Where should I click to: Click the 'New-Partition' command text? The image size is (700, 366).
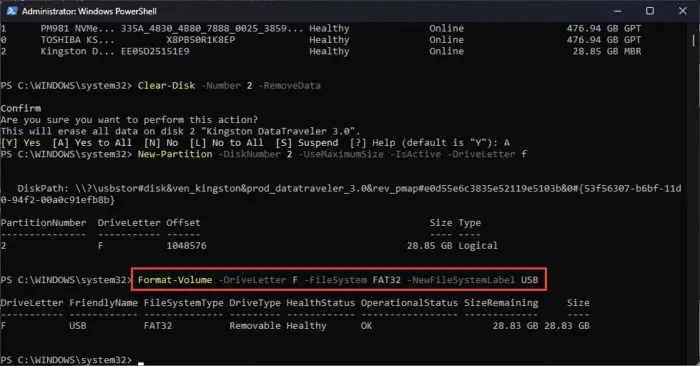pos(175,154)
